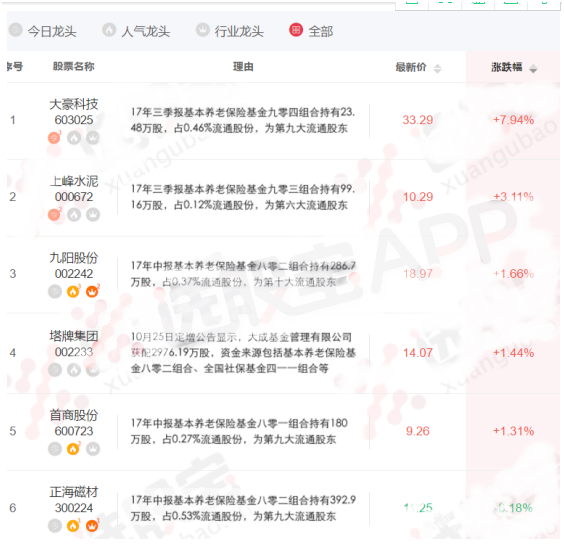Select 行业龙头 filter option
Image resolution: width=564 pixels, height=544 pixels.
pos(229,31)
